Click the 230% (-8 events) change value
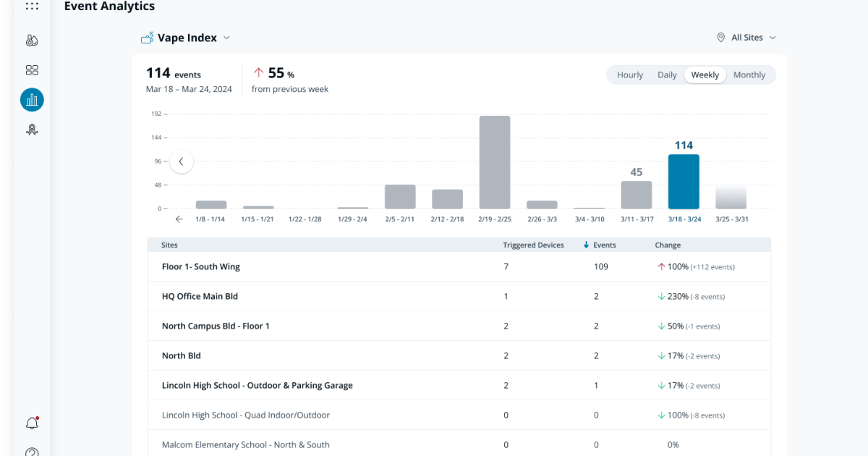The height and width of the screenshot is (456, 868). [691, 297]
